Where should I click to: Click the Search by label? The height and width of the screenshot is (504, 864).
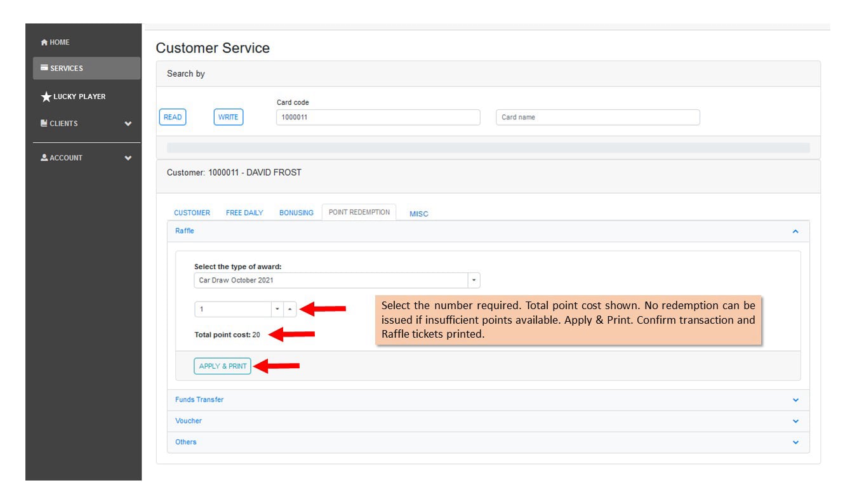[185, 74]
